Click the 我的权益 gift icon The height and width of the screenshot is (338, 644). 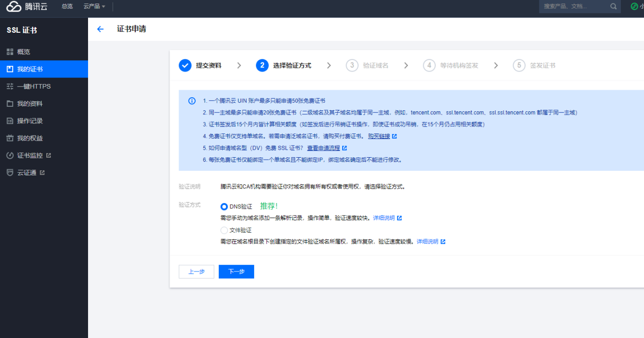pyautogui.click(x=10, y=139)
